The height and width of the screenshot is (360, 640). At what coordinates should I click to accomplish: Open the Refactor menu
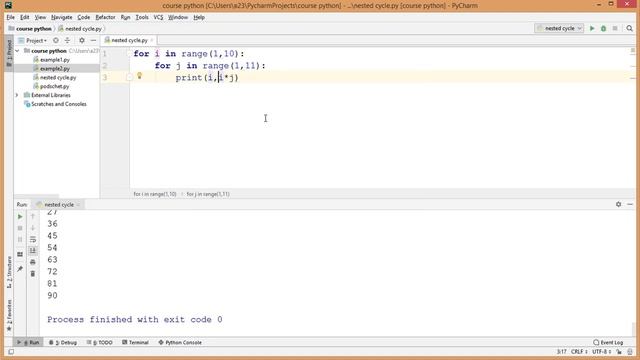(105, 17)
